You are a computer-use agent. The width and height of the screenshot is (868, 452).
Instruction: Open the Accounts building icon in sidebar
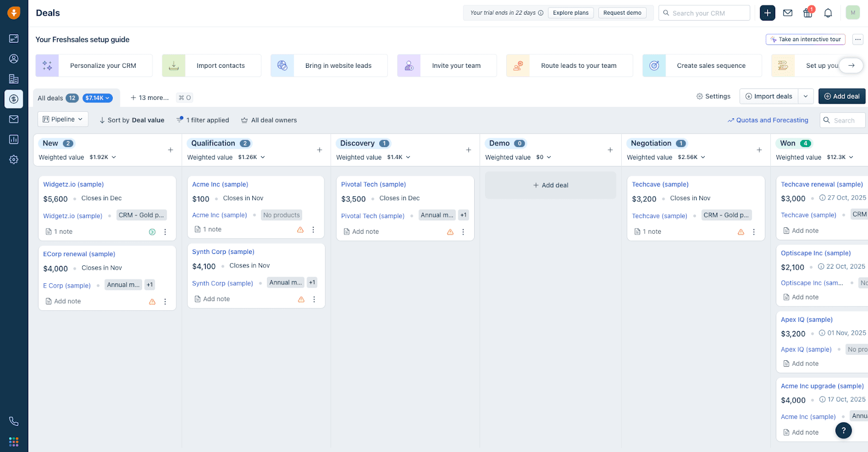click(14, 79)
